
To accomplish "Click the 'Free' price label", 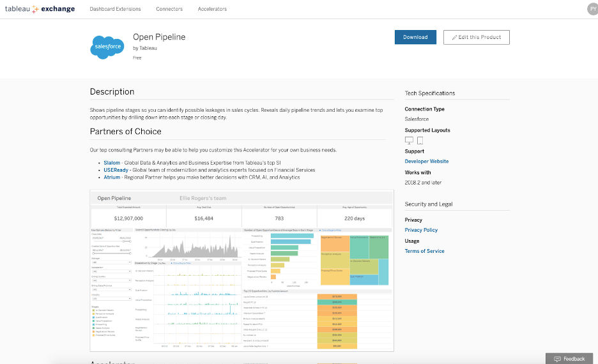I will (137, 58).
